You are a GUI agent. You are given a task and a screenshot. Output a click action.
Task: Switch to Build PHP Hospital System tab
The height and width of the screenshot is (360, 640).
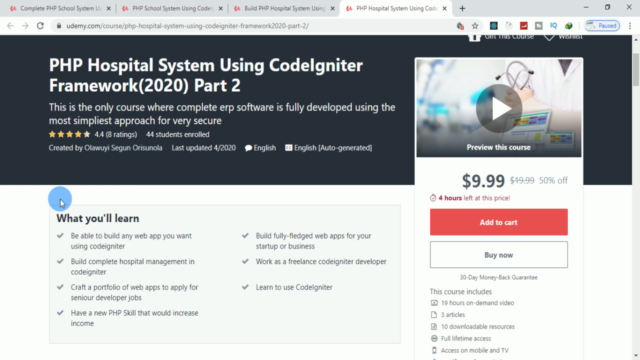[x=284, y=8]
